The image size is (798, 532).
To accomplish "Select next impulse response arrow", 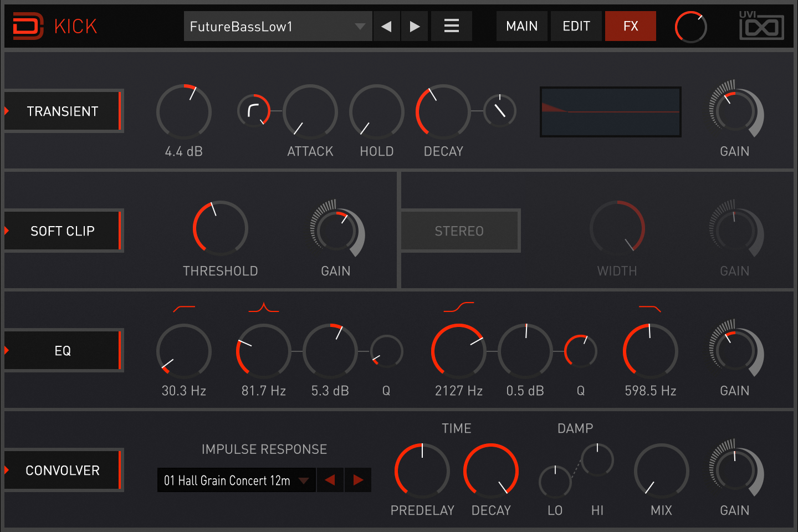I will tap(358, 480).
